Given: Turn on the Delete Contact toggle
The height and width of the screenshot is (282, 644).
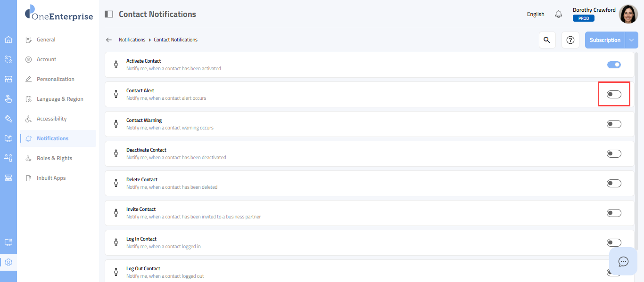Looking at the screenshot, I should 614,183.
